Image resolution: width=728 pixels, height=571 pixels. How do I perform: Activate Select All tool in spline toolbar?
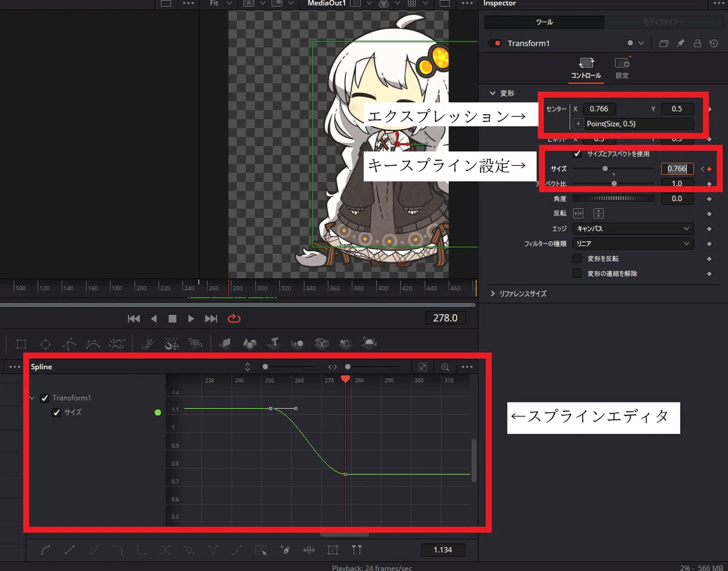coord(261,550)
